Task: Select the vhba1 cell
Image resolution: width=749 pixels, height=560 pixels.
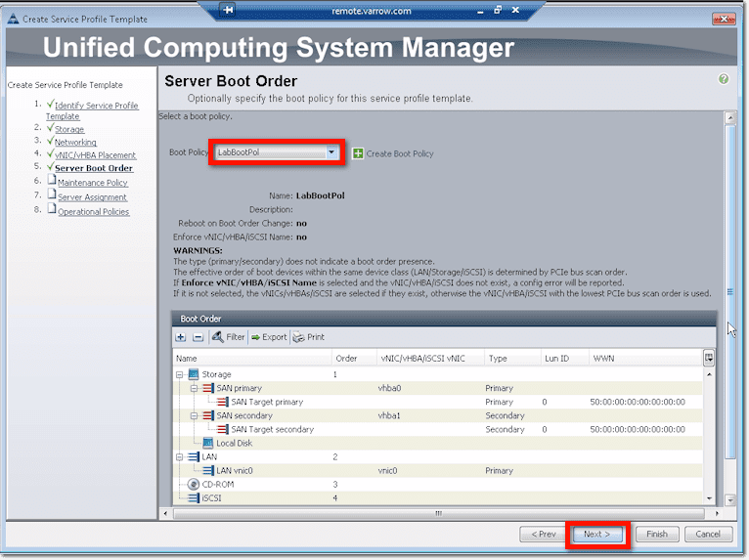Action: tap(389, 415)
